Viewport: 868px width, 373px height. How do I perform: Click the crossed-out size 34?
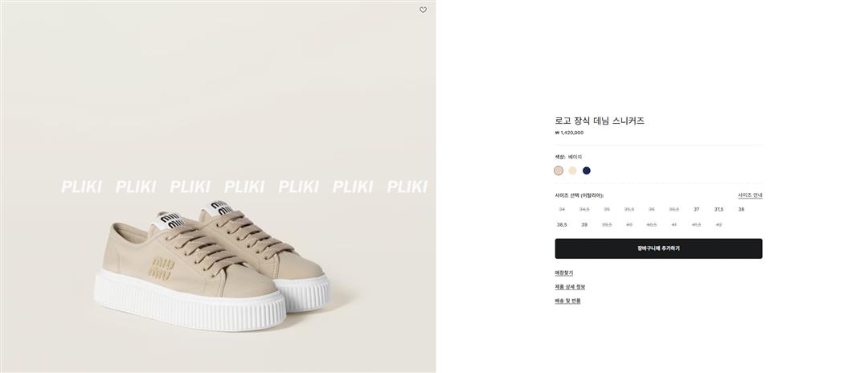562,209
